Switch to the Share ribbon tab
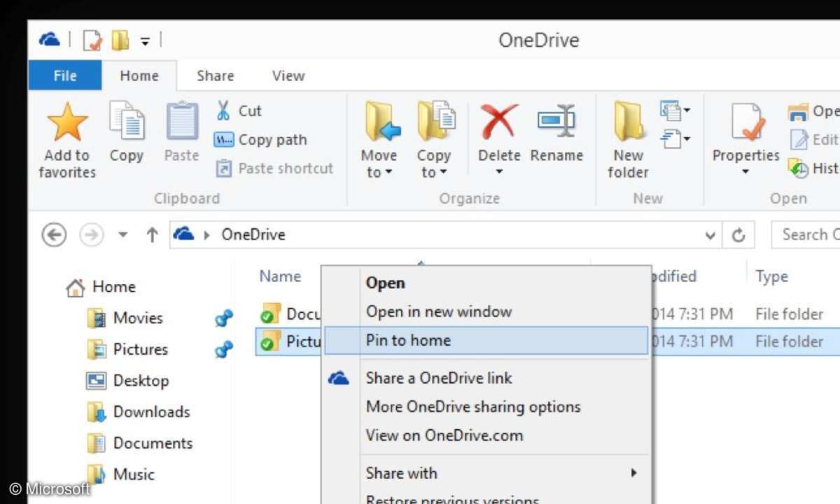The height and width of the screenshot is (504, 840). (215, 76)
